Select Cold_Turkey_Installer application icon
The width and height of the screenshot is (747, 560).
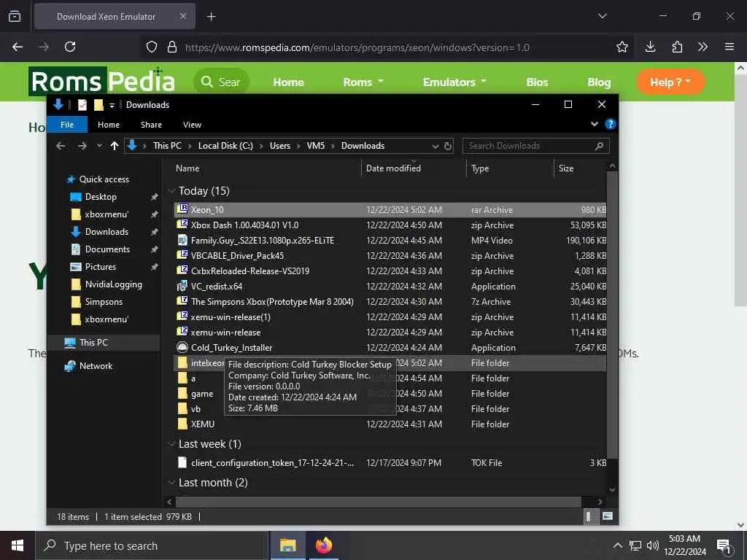(182, 348)
